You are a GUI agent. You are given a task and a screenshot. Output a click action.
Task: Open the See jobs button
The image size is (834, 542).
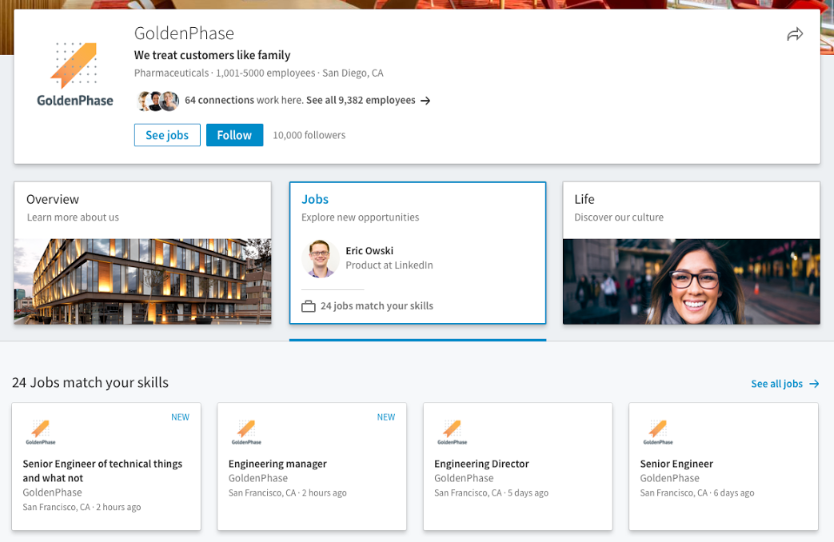(x=167, y=135)
